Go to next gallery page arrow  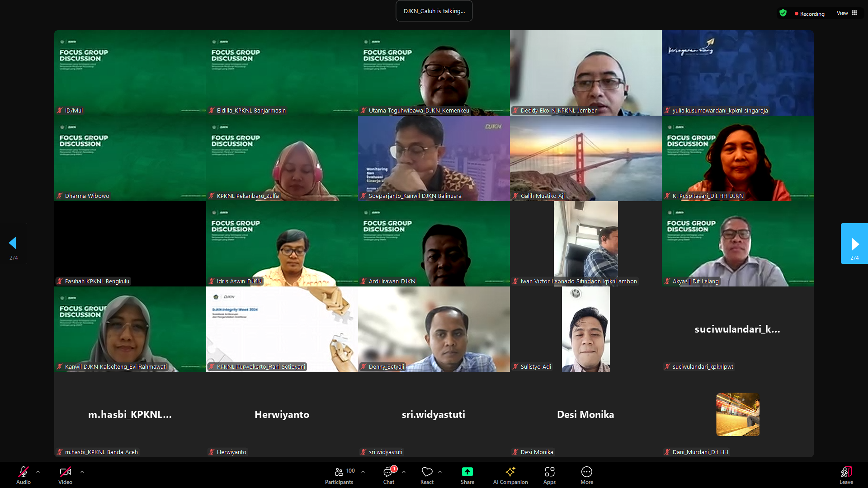point(854,244)
